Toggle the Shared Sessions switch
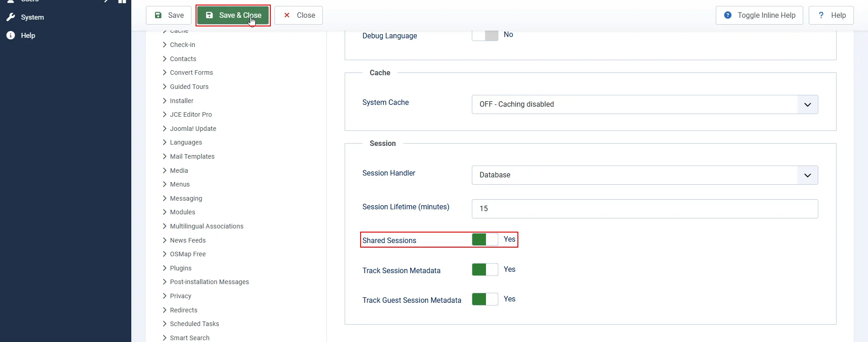 click(x=485, y=240)
